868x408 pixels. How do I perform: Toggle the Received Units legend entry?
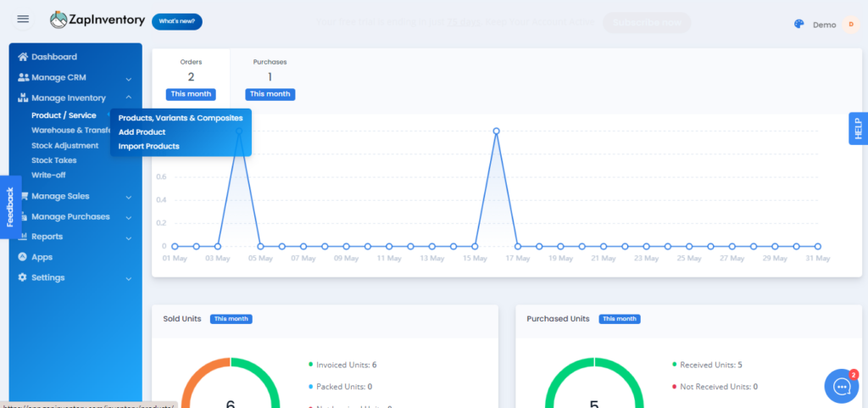708,365
